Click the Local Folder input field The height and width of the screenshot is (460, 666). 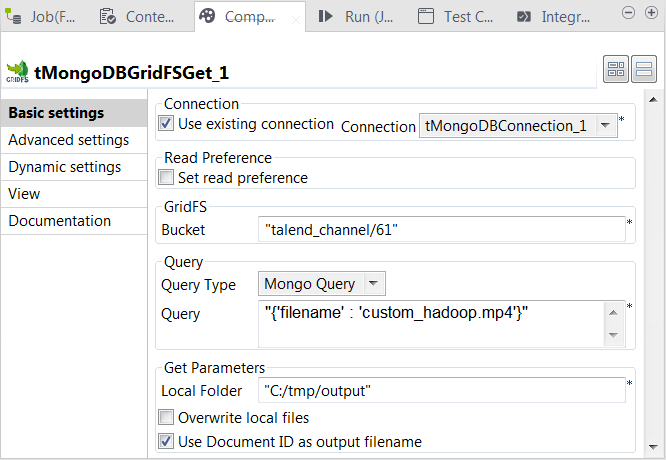440,390
